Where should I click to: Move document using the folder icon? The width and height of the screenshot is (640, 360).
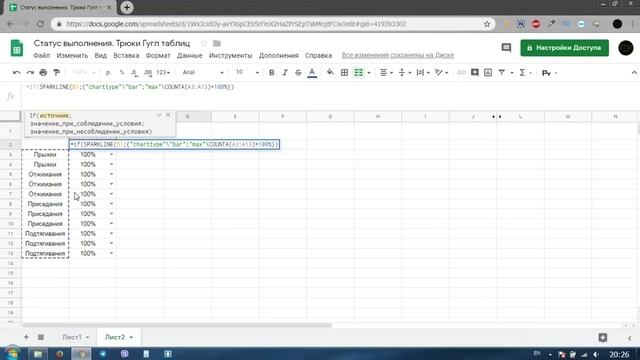click(217, 43)
